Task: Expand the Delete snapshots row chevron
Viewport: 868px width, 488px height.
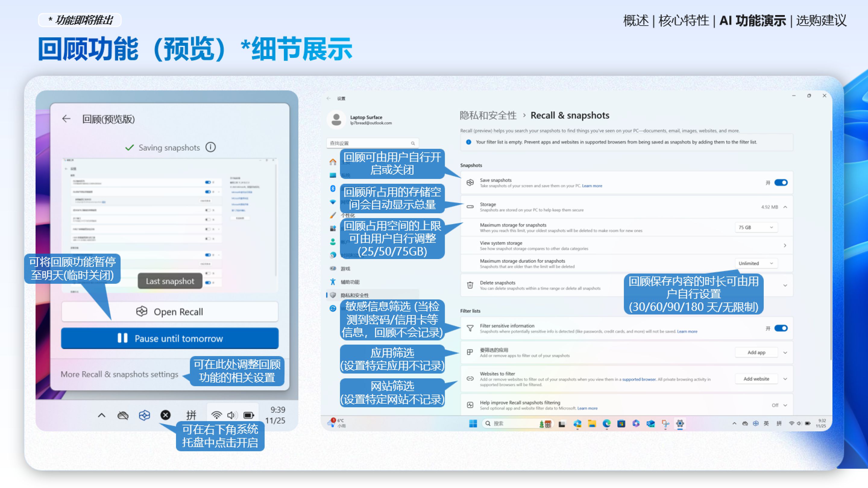Action: (785, 286)
